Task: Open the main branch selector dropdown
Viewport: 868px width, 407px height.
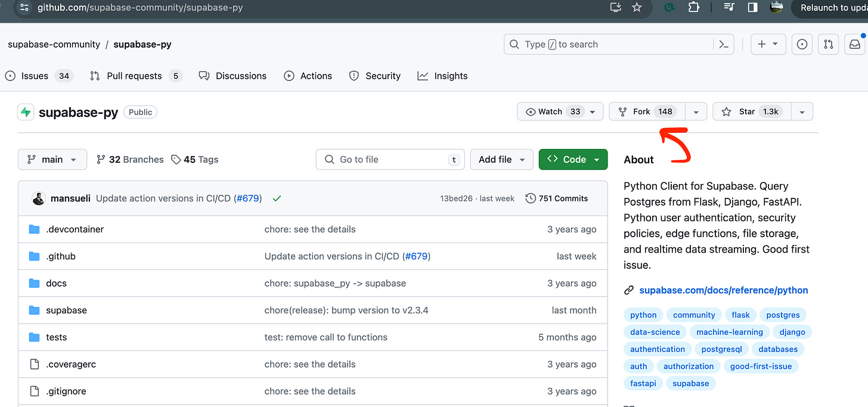Action: (x=52, y=159)
